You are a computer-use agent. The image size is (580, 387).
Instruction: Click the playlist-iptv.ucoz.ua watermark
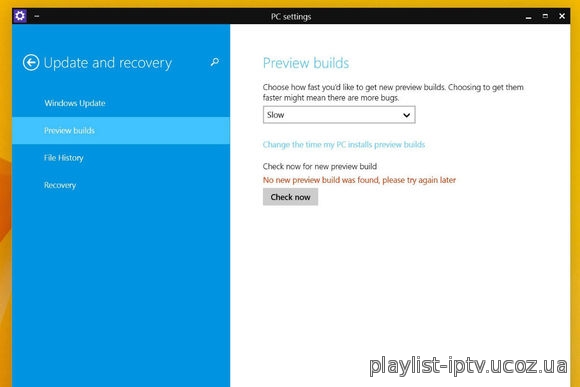click(468, 366)
